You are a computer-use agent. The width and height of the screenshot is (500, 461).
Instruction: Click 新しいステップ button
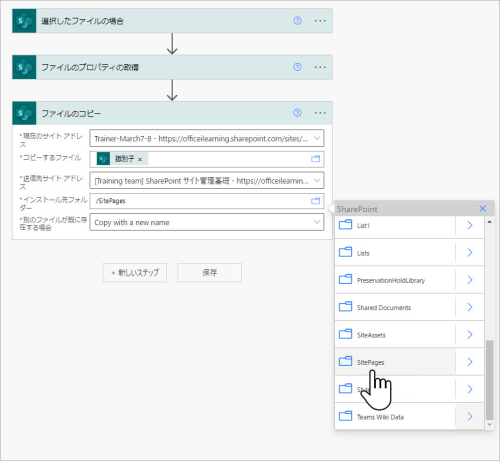click(x=135, y=273)
